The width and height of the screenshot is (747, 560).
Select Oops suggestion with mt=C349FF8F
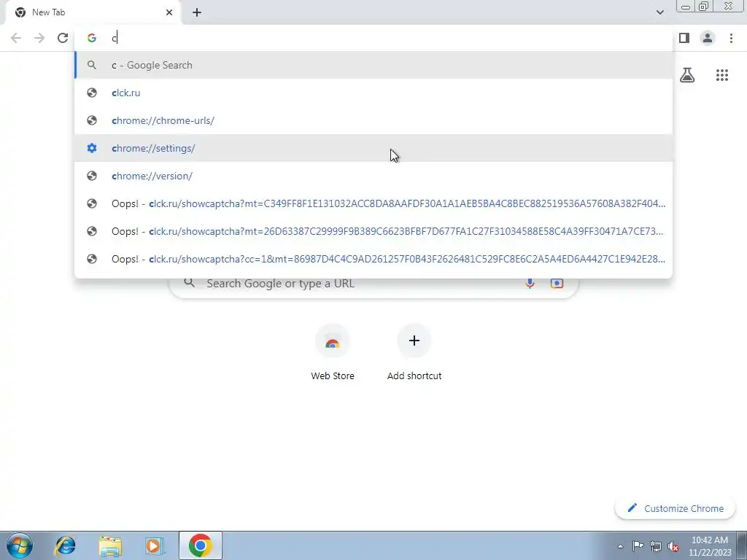pyautogui.click(x=373, y=203)
